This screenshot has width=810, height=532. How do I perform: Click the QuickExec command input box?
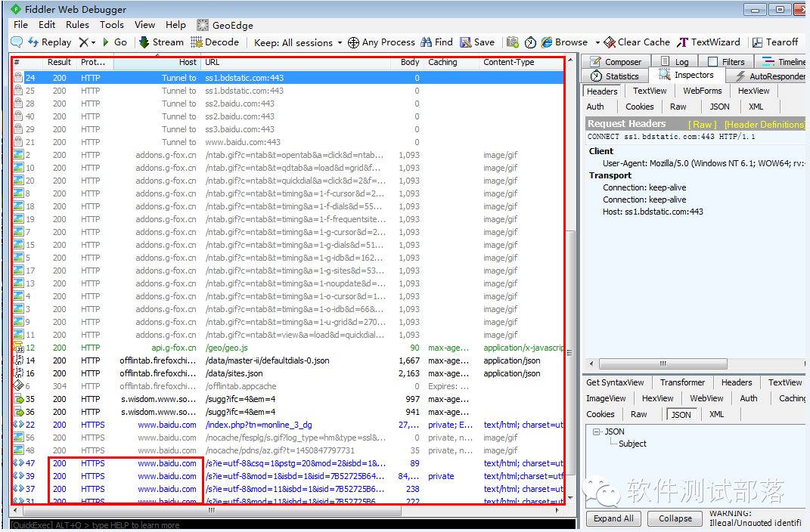coord(293,524)
